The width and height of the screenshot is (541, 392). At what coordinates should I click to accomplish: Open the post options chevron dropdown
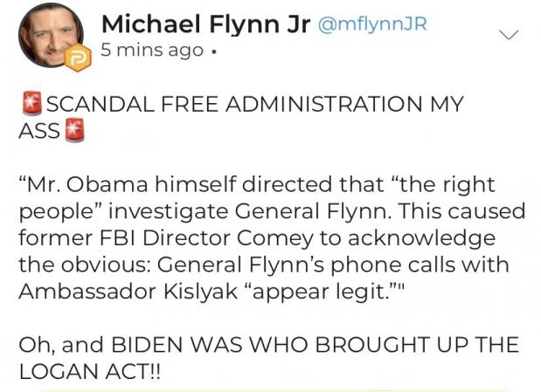tap(509, 34)
